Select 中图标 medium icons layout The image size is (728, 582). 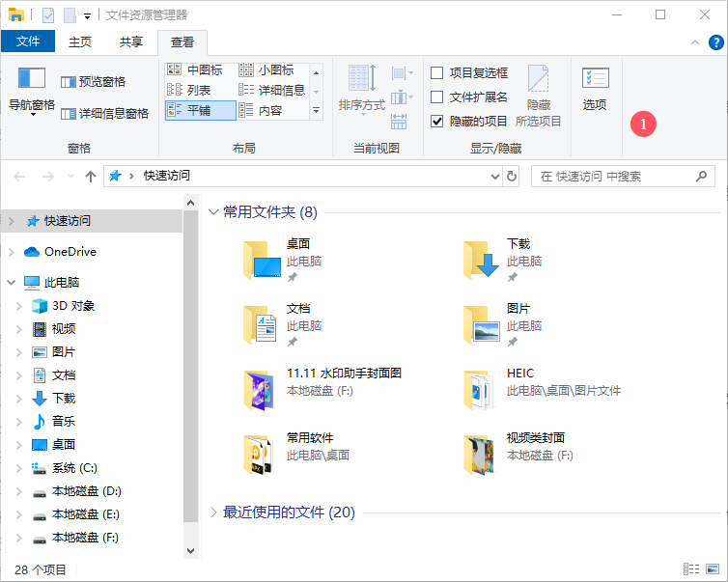pyautogui.click(x=195, y=70)
